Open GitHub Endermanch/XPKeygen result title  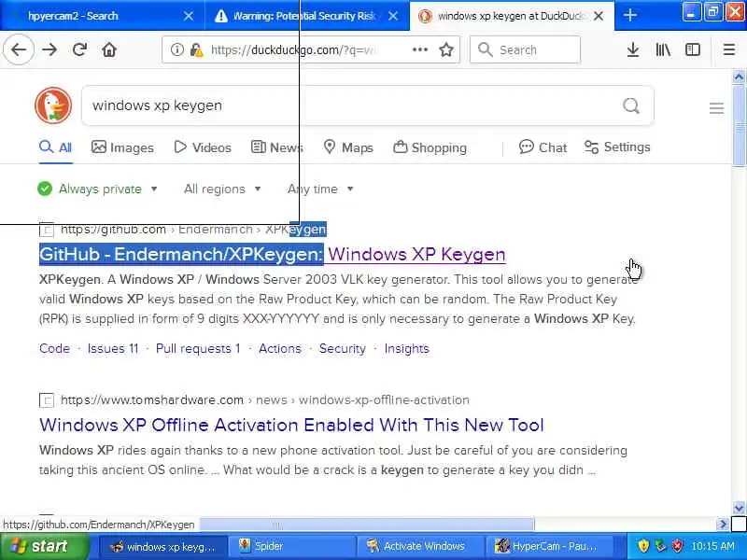[x=272, y=254]
